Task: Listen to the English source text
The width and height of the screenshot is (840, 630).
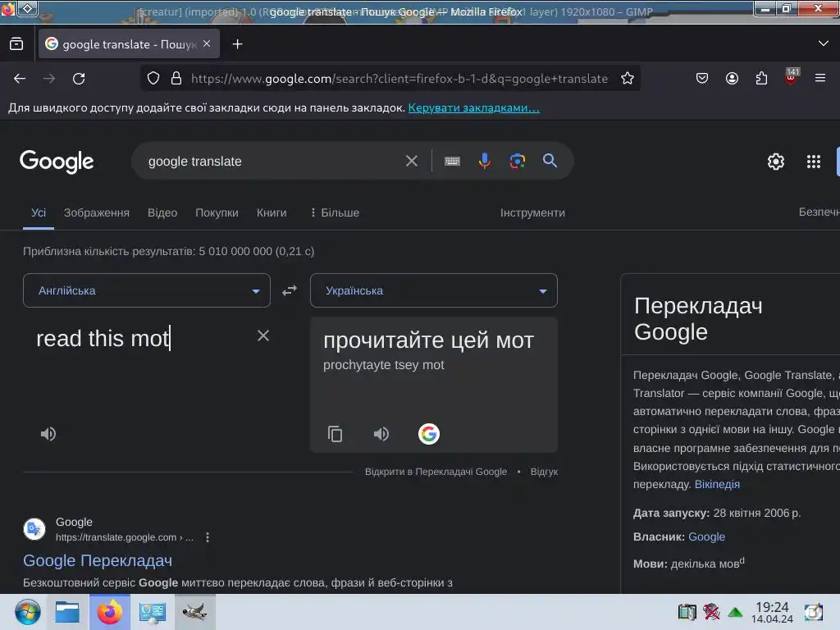Action: point(48,434)
